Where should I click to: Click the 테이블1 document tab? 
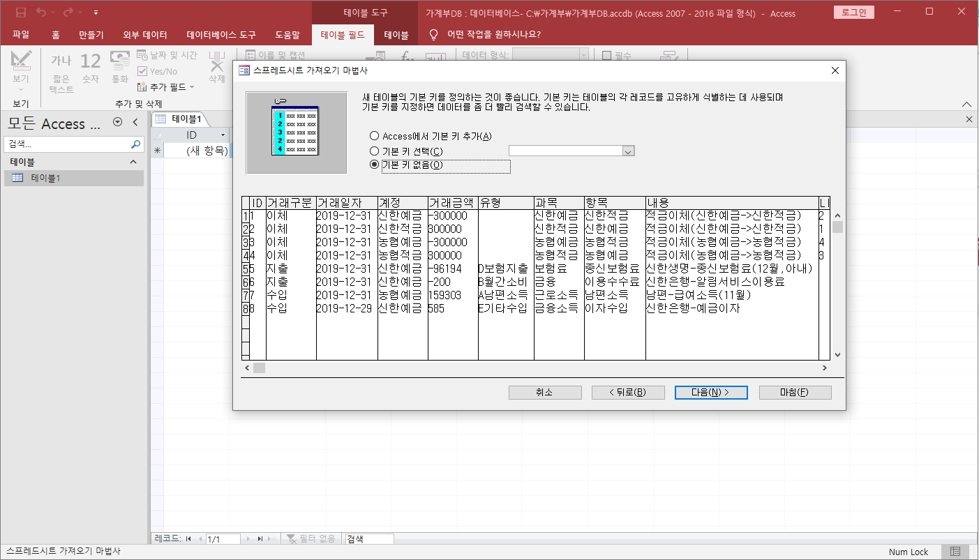pyautogui.click(x=179, y=119)
